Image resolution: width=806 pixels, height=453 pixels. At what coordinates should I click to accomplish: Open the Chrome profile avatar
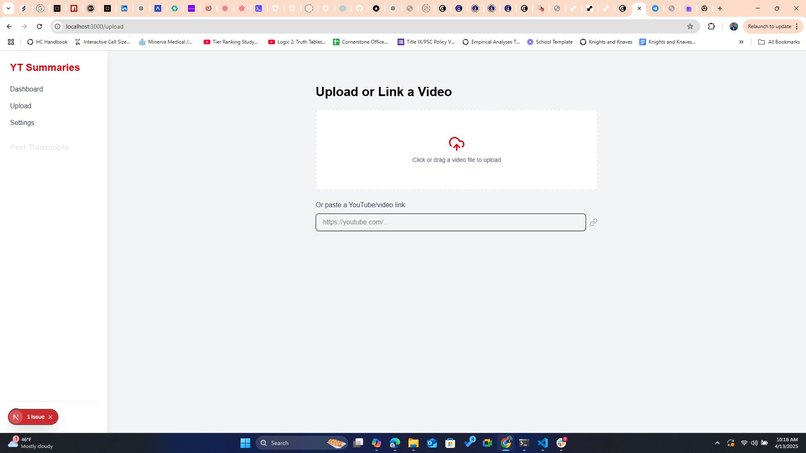click(734, 26)
